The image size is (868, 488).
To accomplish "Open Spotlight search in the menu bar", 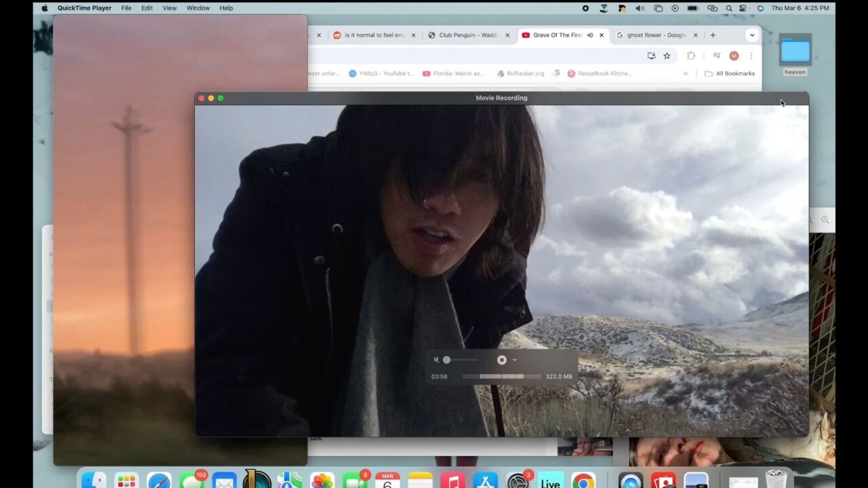I will (729, 8).
